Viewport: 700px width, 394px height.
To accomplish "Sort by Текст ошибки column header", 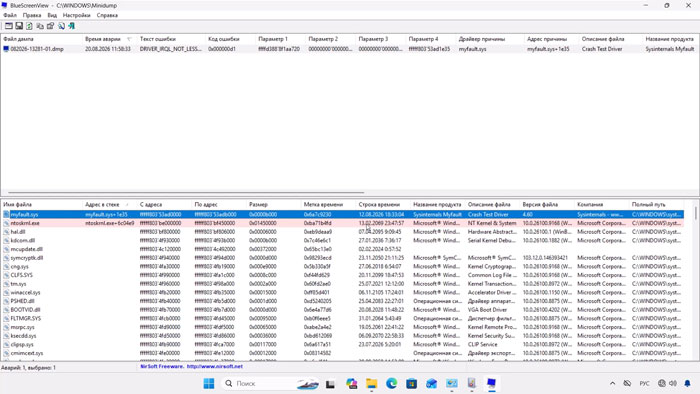I will pos(171,39).
